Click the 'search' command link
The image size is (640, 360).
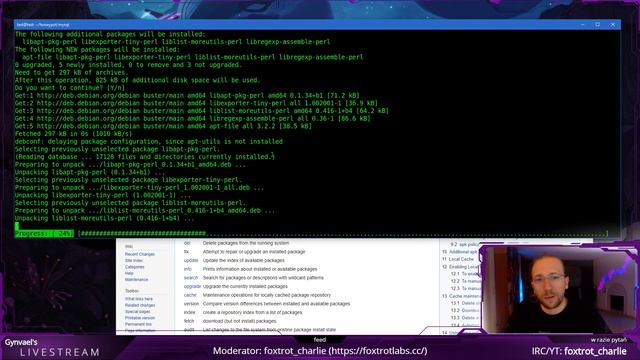(x=191, y=278)
